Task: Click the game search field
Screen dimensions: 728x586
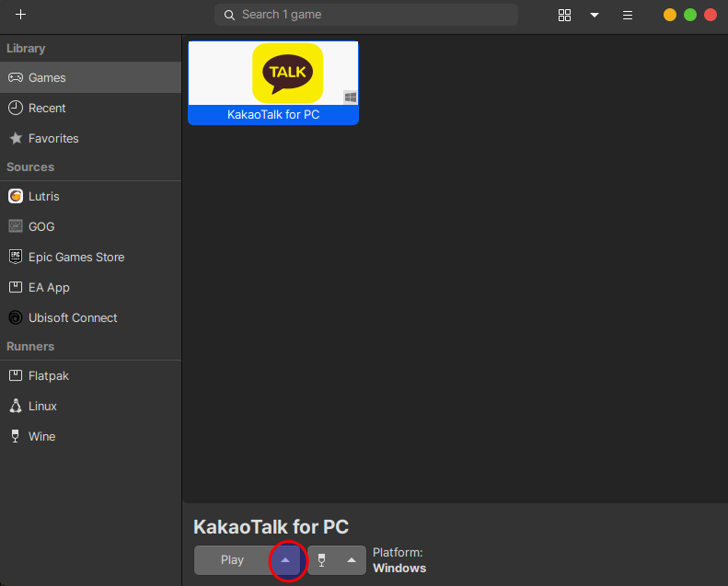Action: click(366, 15)
